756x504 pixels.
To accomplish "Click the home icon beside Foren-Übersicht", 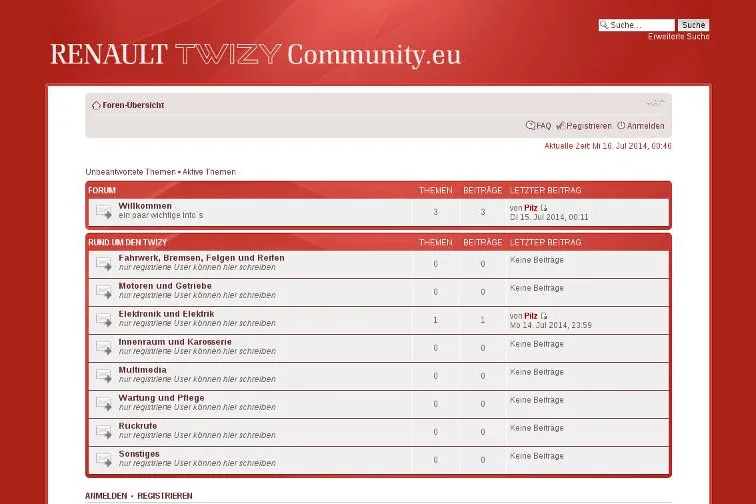I will click(96, 105).
